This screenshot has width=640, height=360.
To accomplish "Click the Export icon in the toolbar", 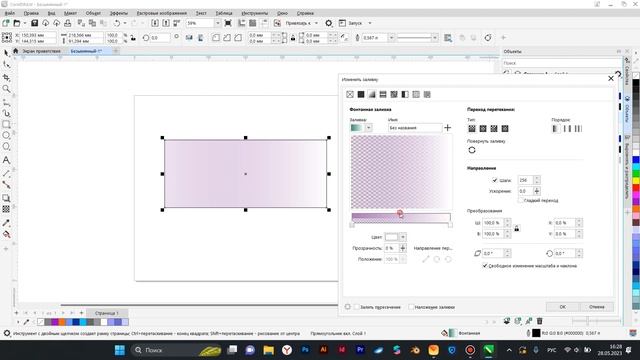I will tap(166, 23).
